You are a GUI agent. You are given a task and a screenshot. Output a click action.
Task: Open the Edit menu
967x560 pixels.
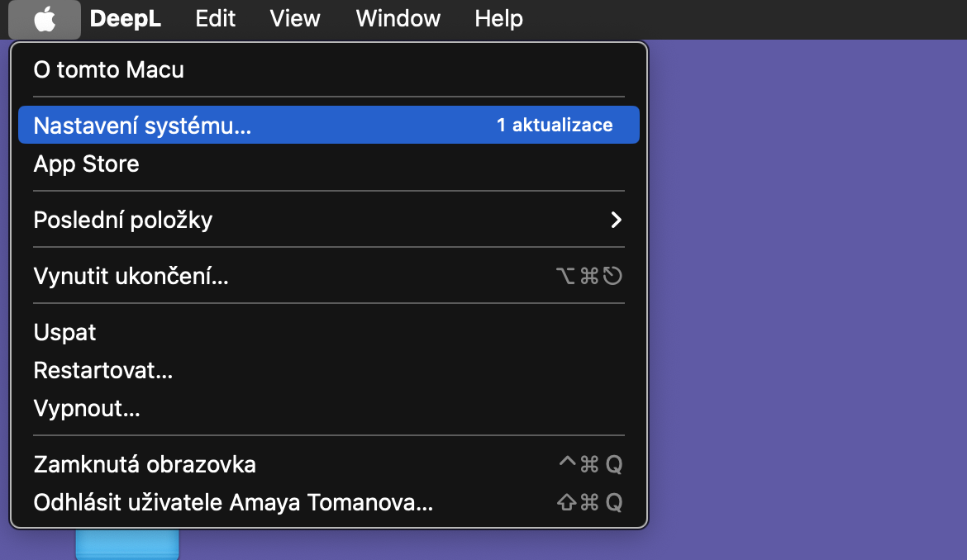tap(215, 19)
